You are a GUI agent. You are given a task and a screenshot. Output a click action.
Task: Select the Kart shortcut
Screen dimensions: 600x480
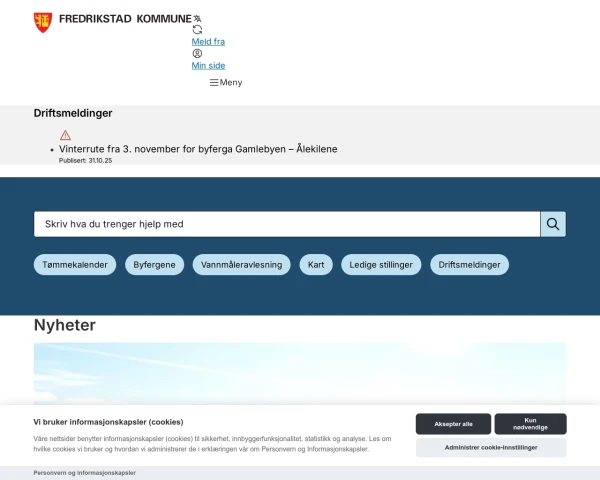(316, 264)
